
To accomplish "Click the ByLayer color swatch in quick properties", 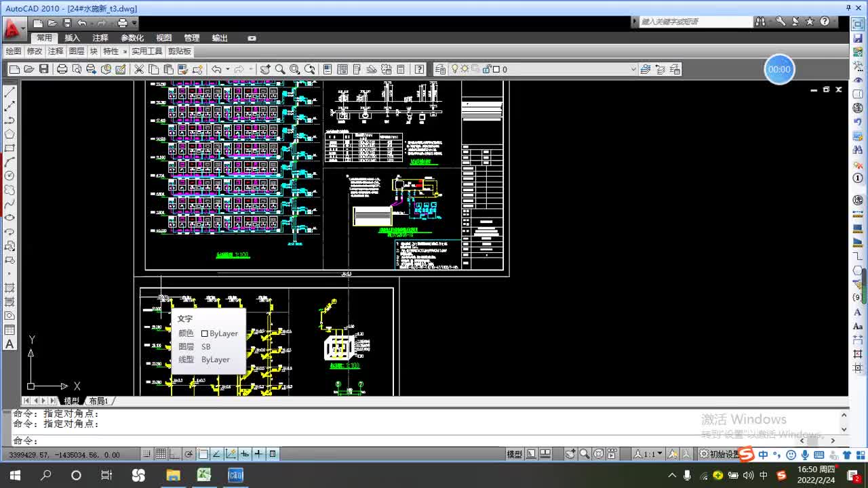I will pyautogui.click(x=205, y=333).
